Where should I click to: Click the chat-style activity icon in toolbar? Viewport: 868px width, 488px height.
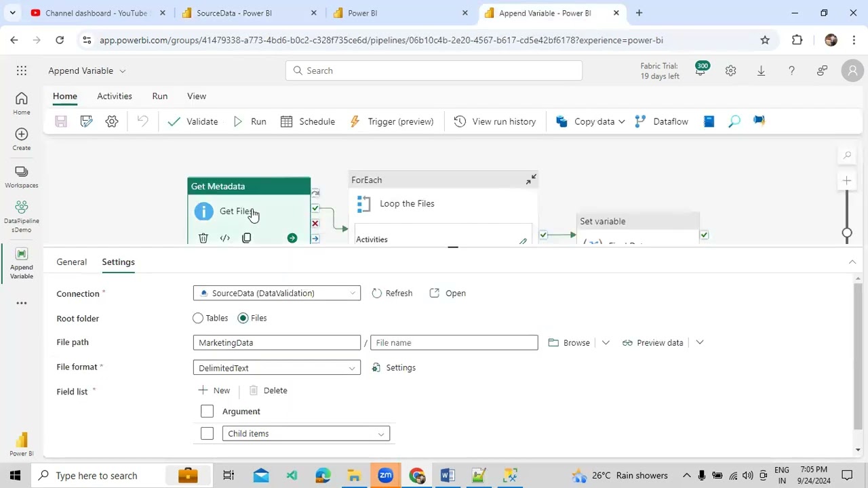(759, 121)
